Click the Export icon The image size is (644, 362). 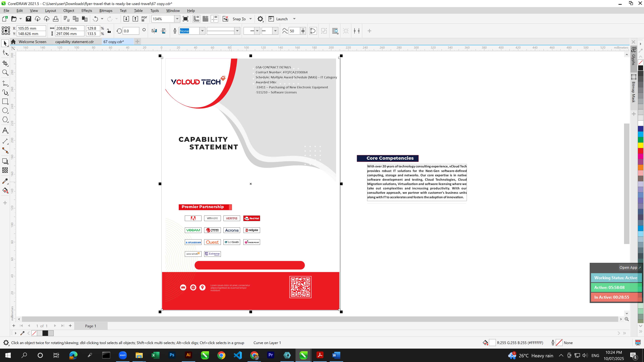pyautogui.click(x=135, y=19)
